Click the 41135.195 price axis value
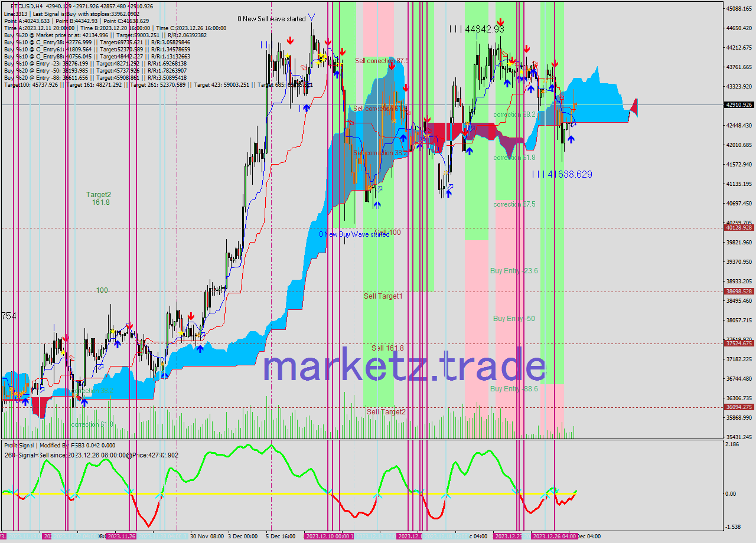This screenshot has height=543, width=756. [739, 184]
